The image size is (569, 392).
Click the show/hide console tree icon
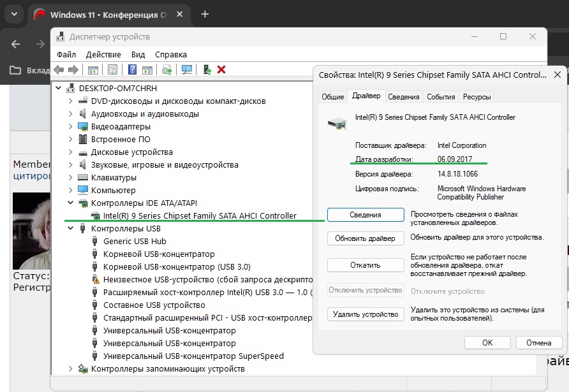pyautogui.click(x=93, y=69)
